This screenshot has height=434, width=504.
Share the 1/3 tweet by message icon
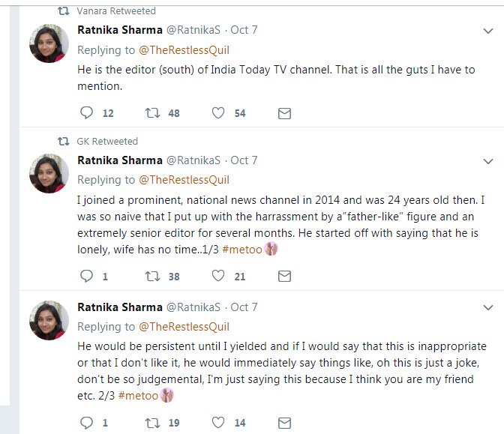(284, 276)
